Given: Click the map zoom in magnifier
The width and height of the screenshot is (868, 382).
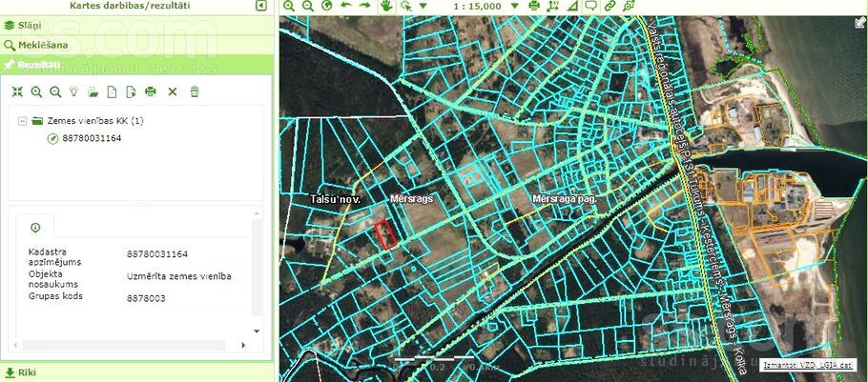Looking at the screenshot, I should (290, 6).
